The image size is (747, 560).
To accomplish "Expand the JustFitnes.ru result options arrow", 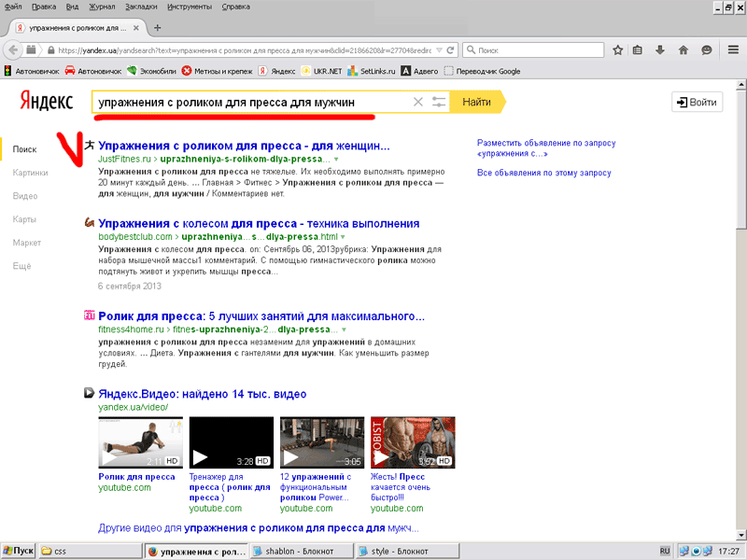I will point(336,160).
